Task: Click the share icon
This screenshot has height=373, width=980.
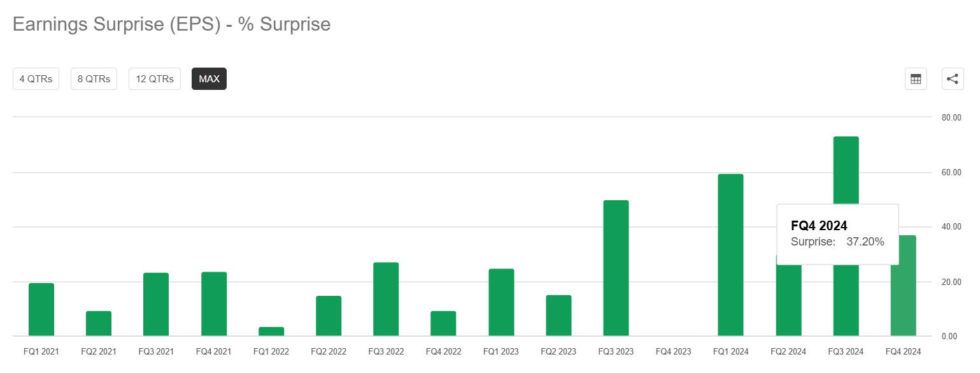Action: pos(953,78)
